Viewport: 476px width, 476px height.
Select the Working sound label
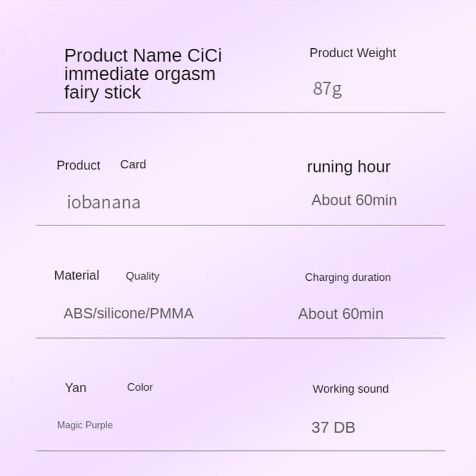[x=350, y=389]
